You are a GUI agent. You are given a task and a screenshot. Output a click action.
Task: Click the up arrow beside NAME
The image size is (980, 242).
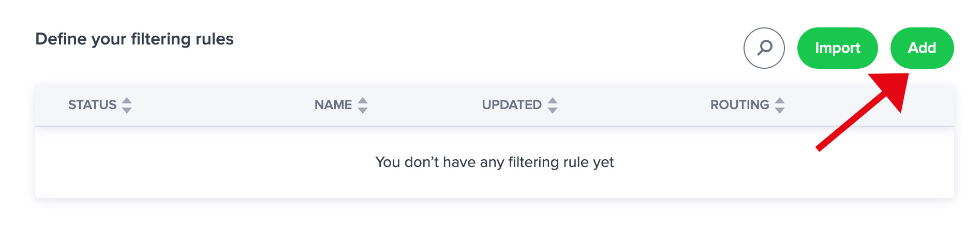pyautogui.click(x=363, y=101)
